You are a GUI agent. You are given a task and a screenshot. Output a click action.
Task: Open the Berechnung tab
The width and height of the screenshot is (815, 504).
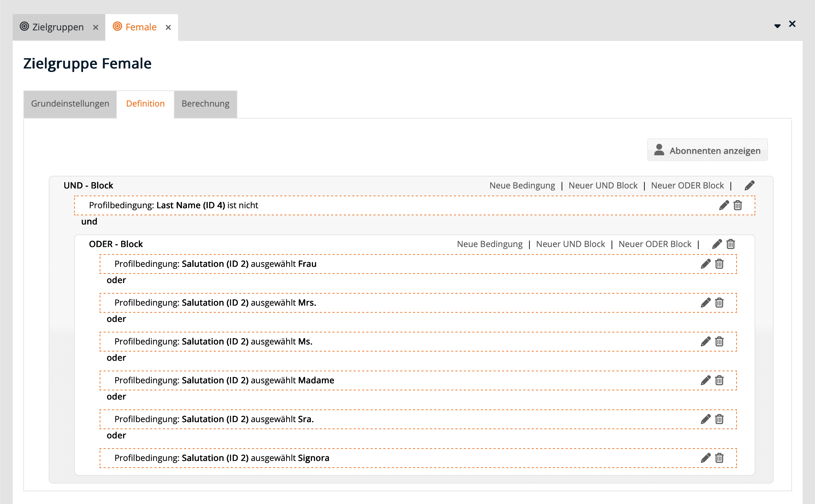[x=205, y=104]
